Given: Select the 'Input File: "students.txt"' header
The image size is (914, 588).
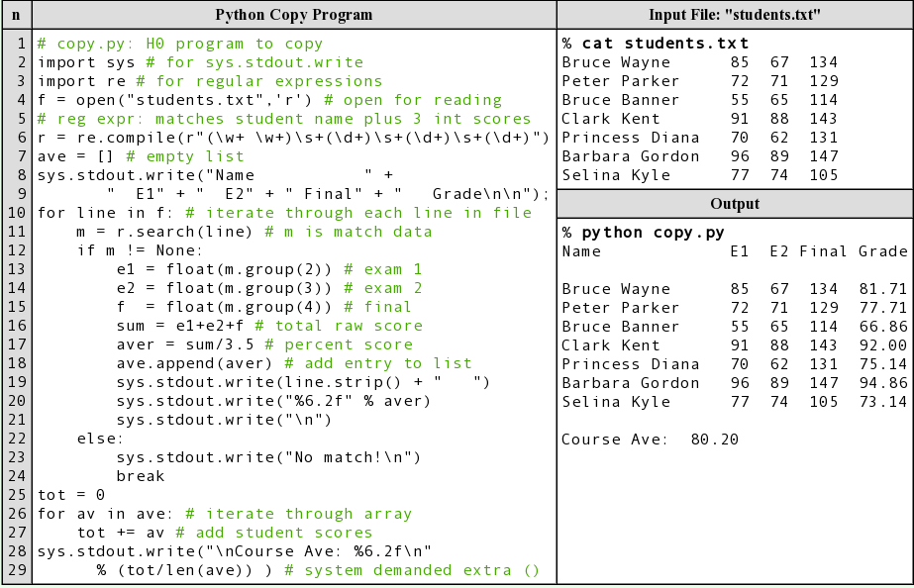Looking at the screenshot, I should 734,15.
